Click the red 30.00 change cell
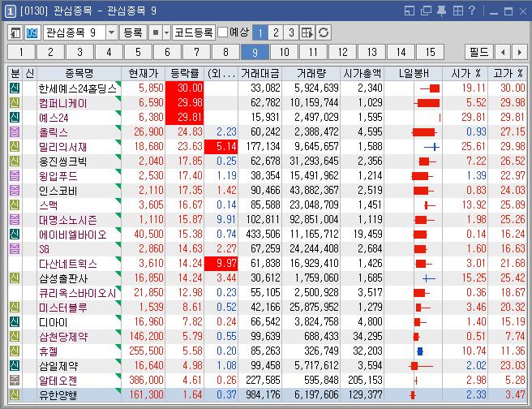532x409 pixels. 185,88
